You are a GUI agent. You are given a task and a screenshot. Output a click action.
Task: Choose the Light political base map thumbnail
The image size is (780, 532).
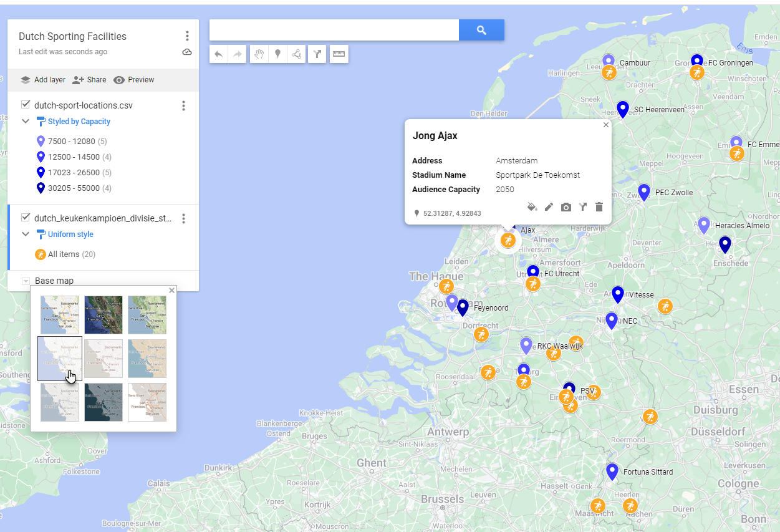[x=60, y=359]
